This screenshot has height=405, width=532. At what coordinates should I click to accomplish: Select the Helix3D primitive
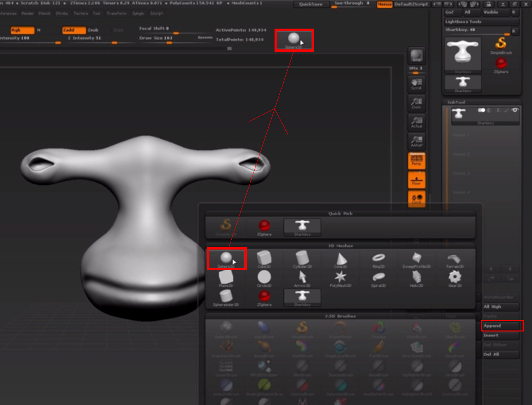[x=416, y=278]
